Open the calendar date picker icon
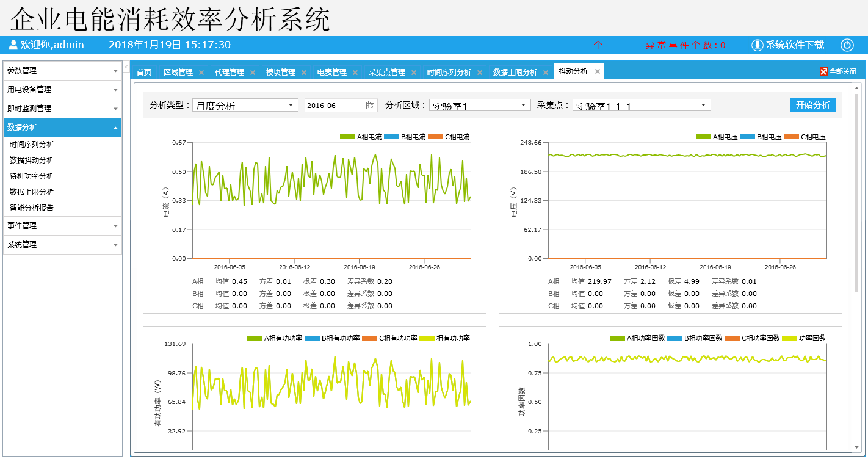The image size is (868, 459). [370, 105]
